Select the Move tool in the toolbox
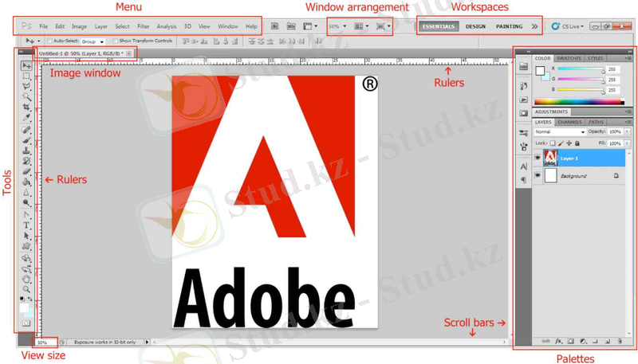The image size is (638, 364). (26, 65)
